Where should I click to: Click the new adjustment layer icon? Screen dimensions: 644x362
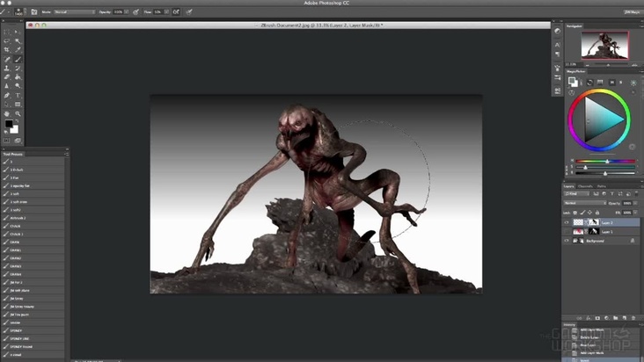click(x=606, y=318)
